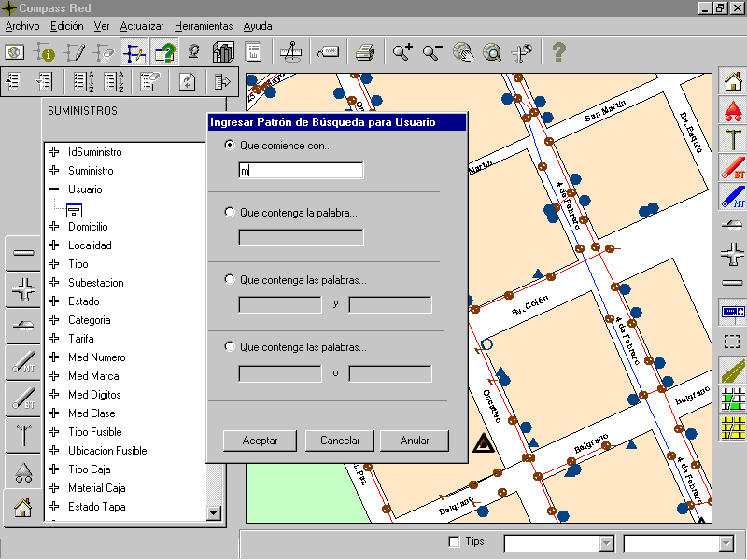747x560 pixels.
Task: Enable the Tips checkbox
Action: [455, 542]
